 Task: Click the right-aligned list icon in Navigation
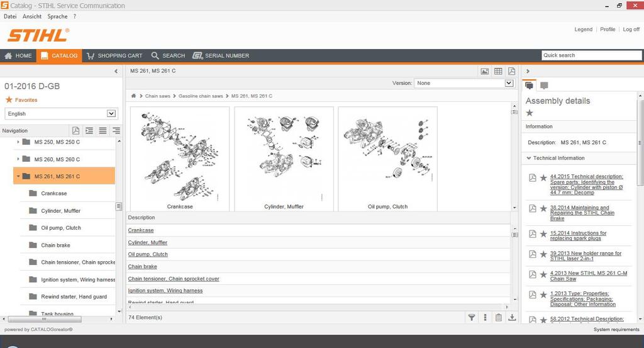[116, 131]
